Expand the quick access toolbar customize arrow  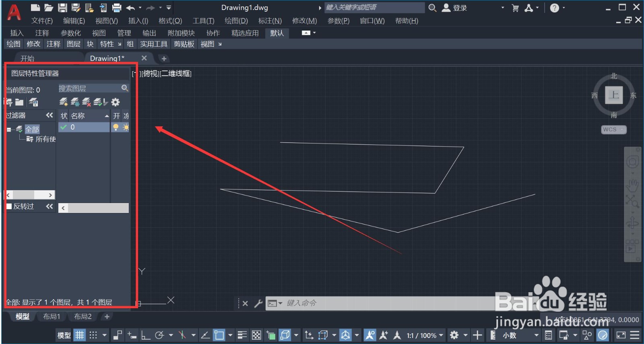169,7
